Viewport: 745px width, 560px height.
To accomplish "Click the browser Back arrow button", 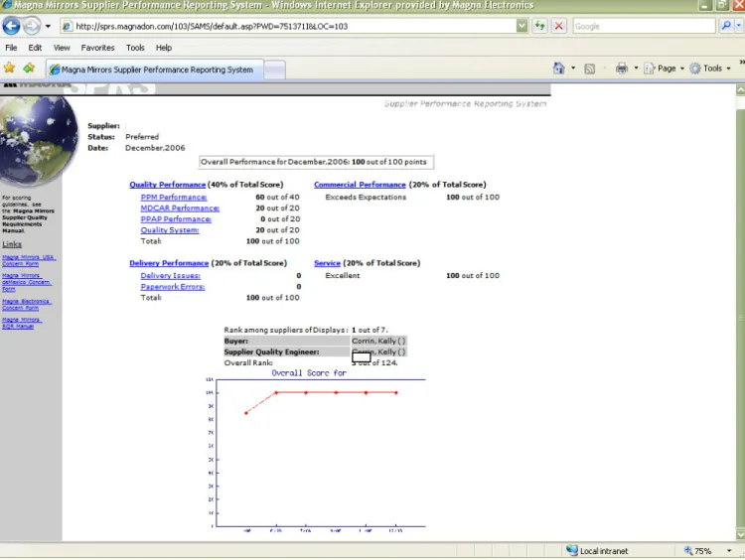I will click(x=11, y=26).
